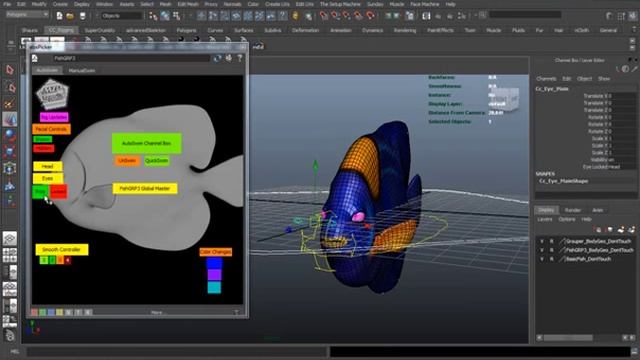Screen dimensions: 640x360
Task: Click the Save Scene icon
Action: (82, 16)
